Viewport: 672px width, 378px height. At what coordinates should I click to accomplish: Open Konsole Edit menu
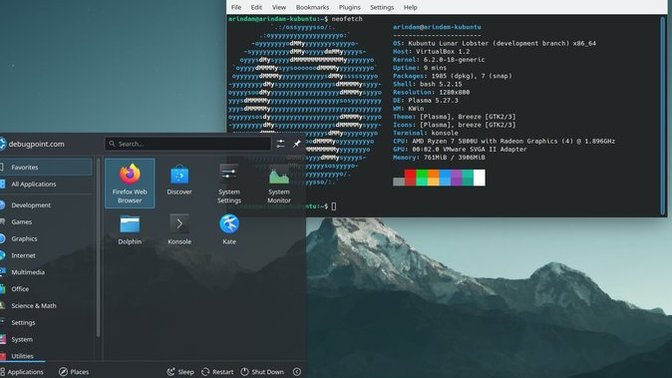(x=256, y=7)
